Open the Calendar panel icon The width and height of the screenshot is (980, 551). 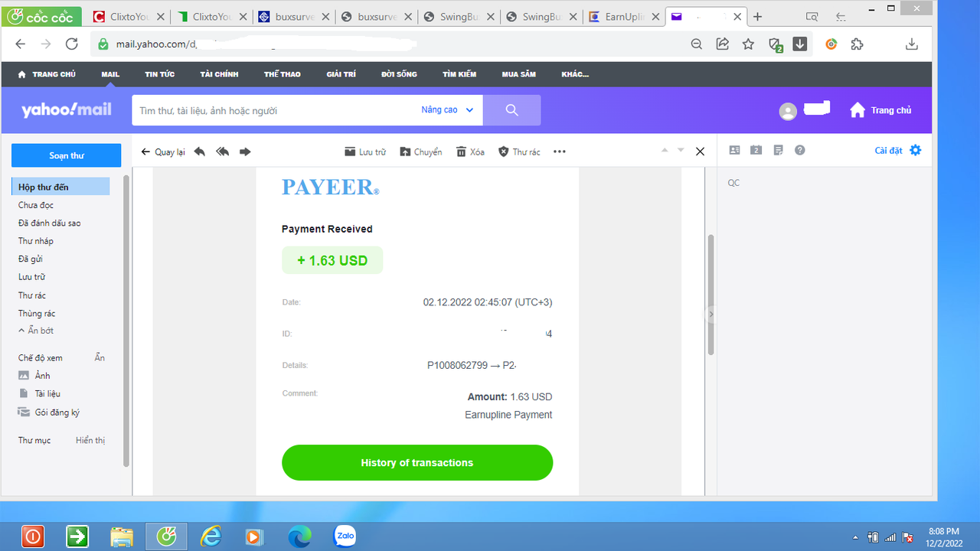coord(756,151)
